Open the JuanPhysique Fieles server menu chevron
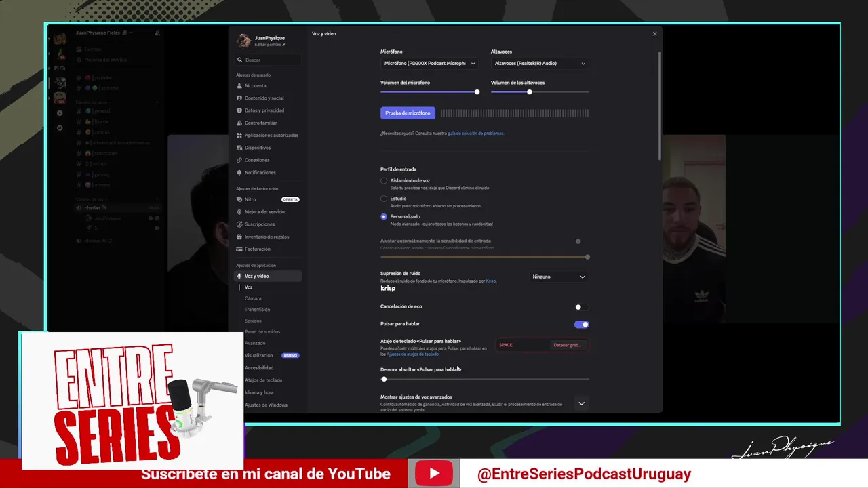The width and height of the screenshot is (868, 488). tap(131, 33)
